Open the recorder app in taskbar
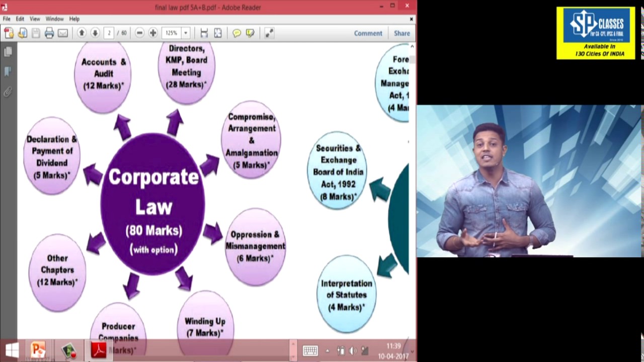Image resolution: width=644 pixels, height=362 pixels. pyautogui.click(x=69, y=350)
